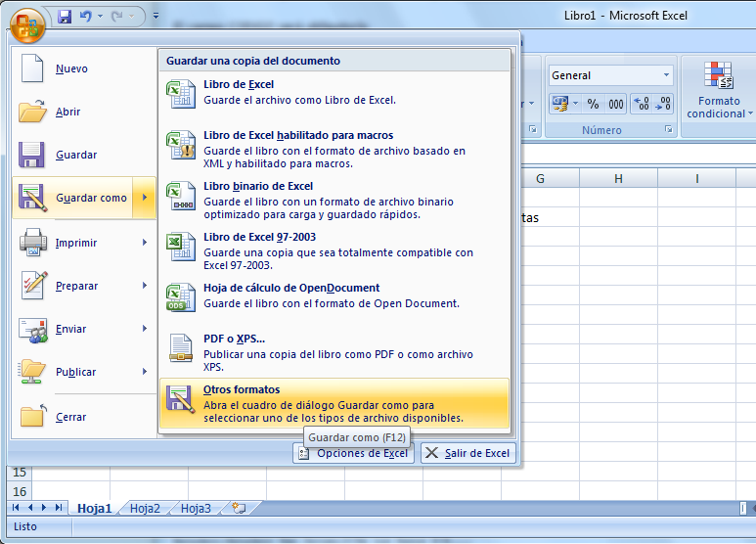The image size is (756, 544).
Task: Open Formato condicional button
Action: click(719, 90)
